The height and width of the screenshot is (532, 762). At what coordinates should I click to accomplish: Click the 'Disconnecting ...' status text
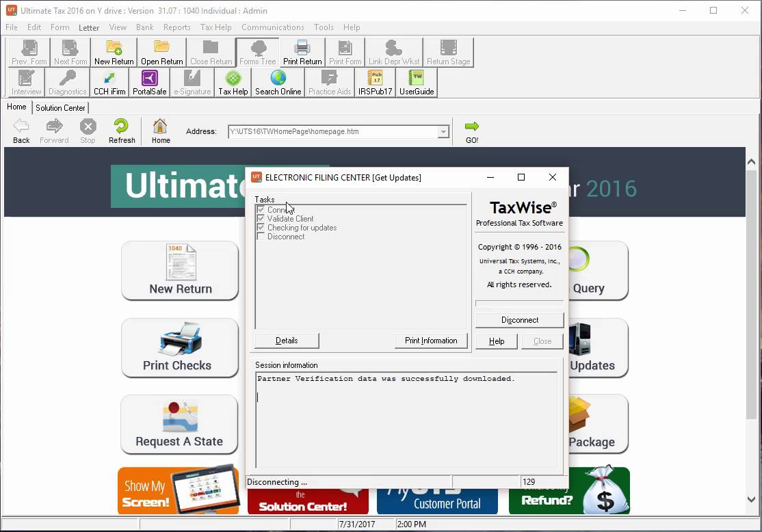point(277,482)
